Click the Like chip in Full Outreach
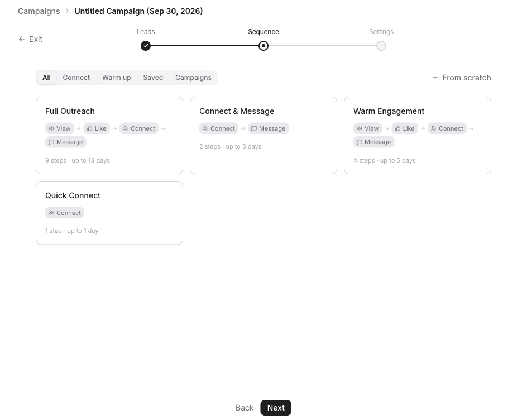Viewport: 527px width, 420px height. point(97,128)
